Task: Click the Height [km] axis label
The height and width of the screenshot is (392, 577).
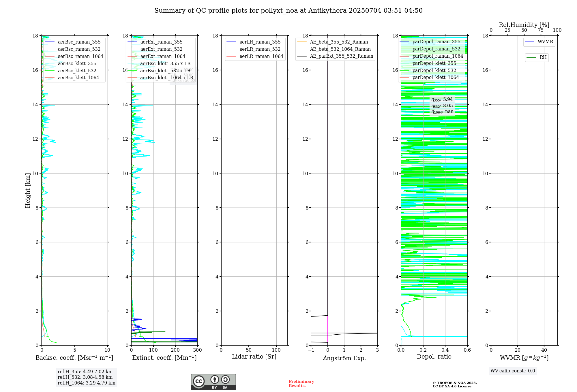Action: tap(28, 191)
